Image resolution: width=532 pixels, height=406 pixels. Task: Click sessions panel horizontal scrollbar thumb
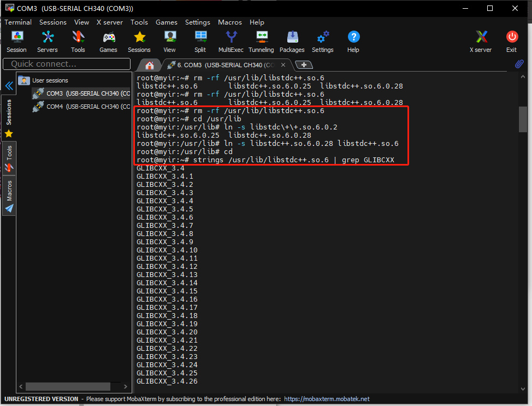click(x=68, y=387)
